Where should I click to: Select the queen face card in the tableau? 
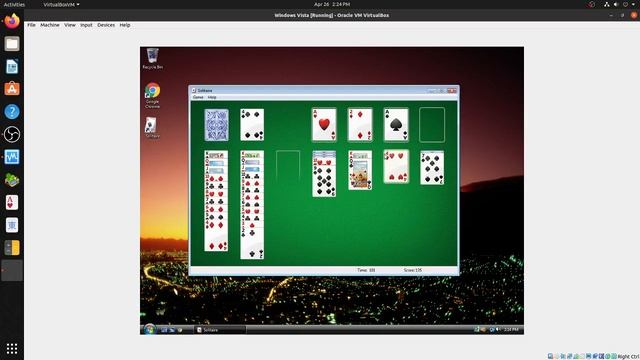[360, 175]
